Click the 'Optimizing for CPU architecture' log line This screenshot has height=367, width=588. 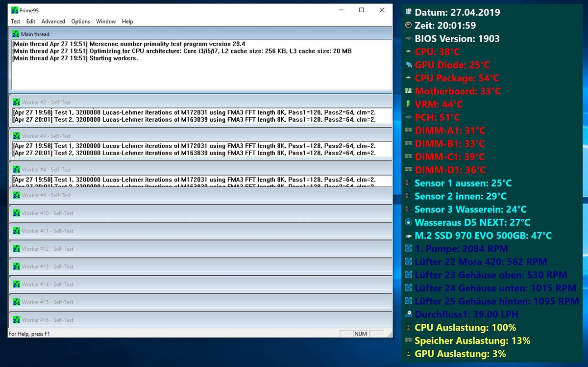[182, 51]
